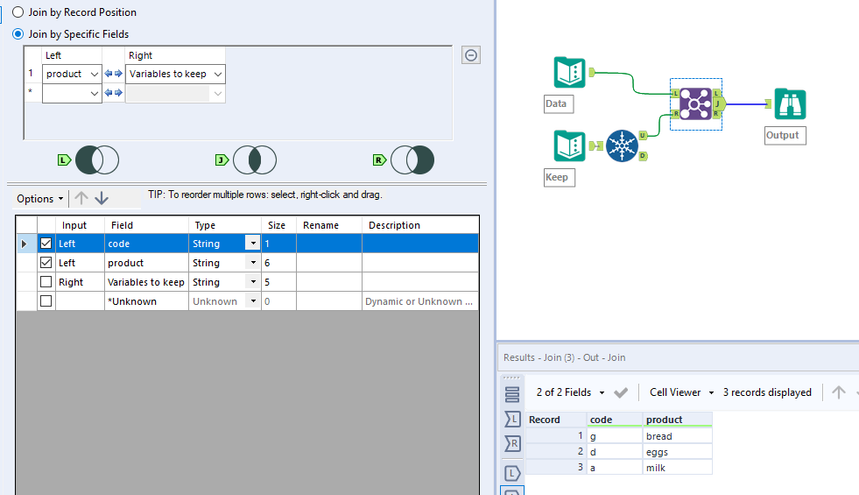Open Type dropdown for *Unknown row

coord(253,301)
